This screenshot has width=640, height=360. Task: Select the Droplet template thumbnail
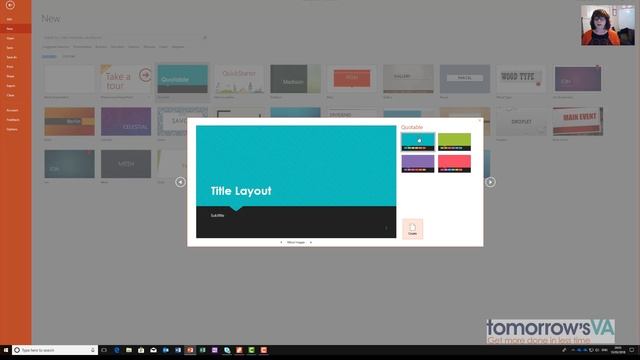click(521, 122)
